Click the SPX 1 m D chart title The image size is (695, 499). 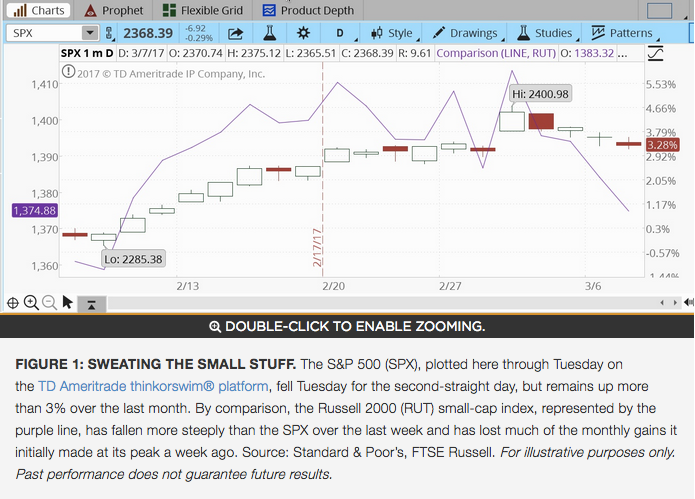[87, 53]
